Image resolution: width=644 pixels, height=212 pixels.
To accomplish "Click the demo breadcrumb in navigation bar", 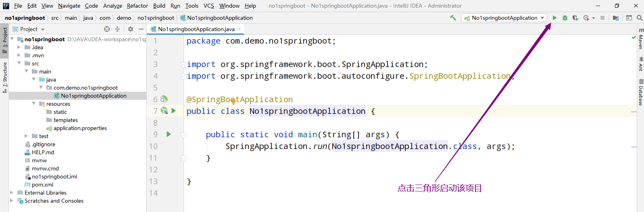I will [x=124, y=18].
